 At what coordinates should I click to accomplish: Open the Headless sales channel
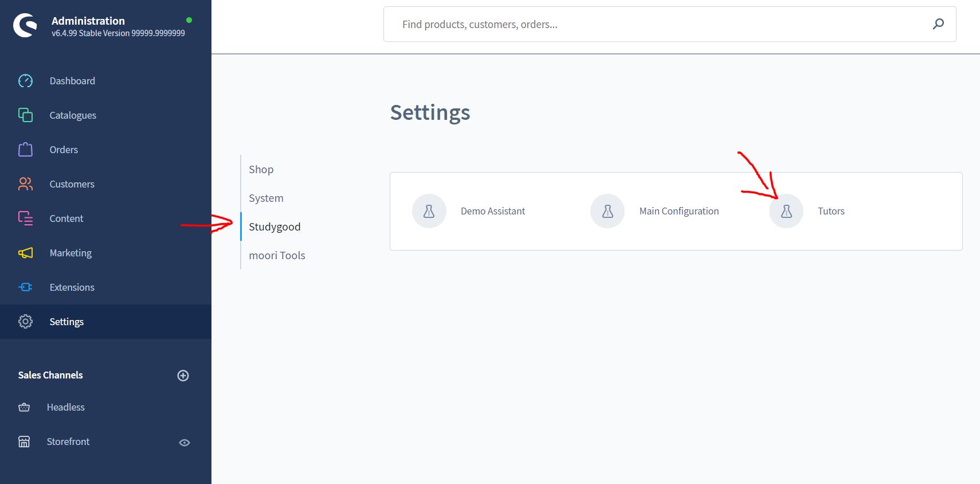pos(65,407)
